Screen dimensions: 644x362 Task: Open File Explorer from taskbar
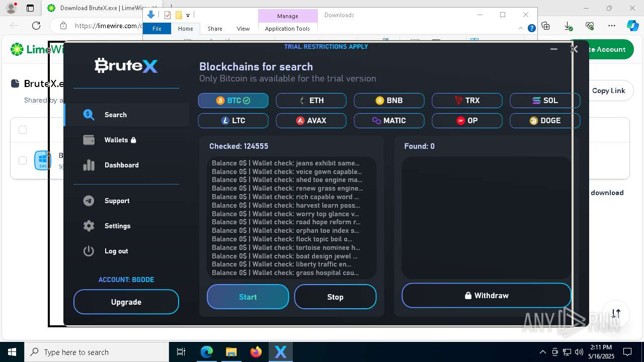231,352
